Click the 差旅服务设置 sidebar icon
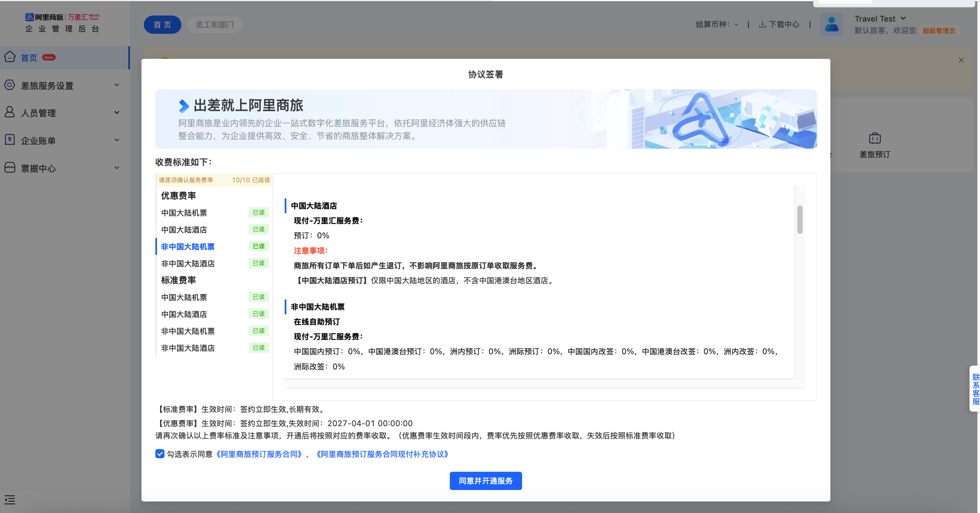This screenshot has height=513, width=980. coord(10,84)
